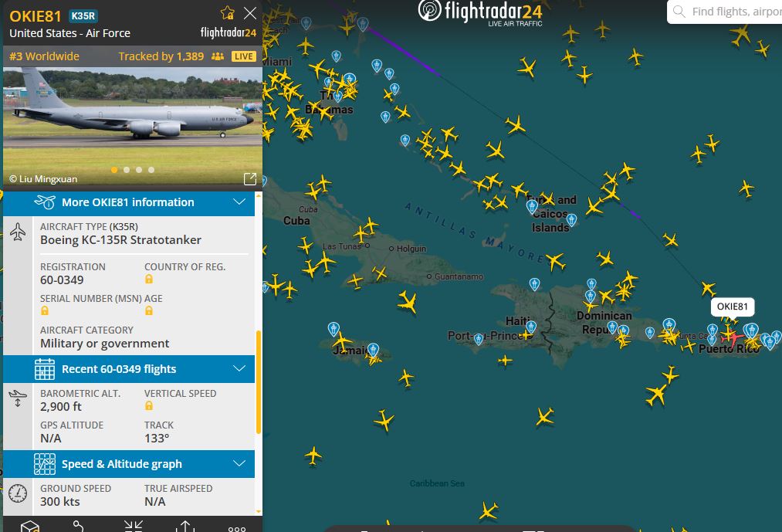Select the first photo carousel dot

(114, 170)
